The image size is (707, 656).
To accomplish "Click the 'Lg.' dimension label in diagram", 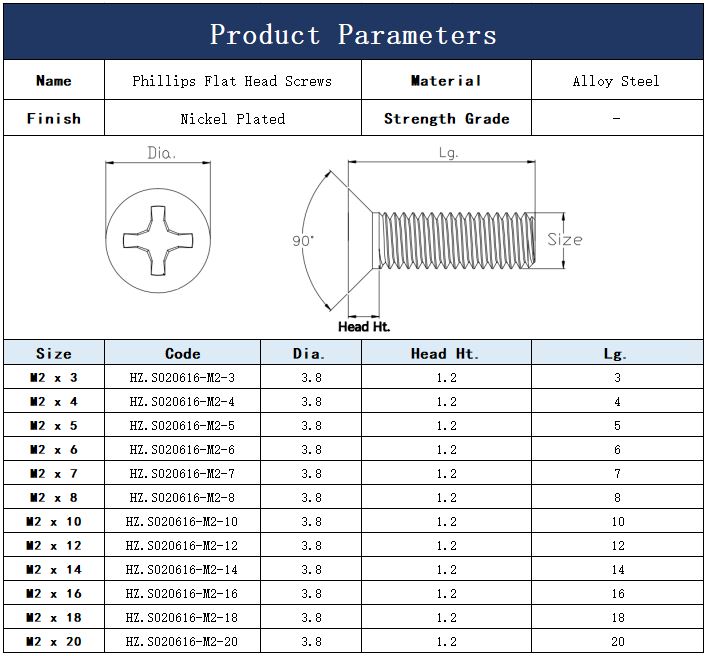I will click(448, 153).
